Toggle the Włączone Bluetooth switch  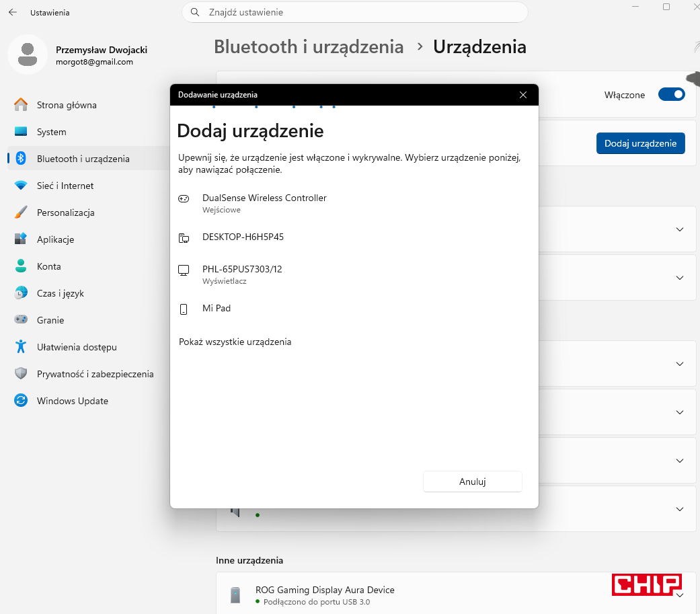pos(672,95)
